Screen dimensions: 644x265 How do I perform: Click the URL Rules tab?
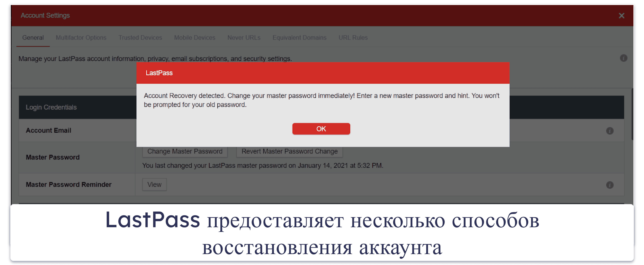(x=352, y=38)
